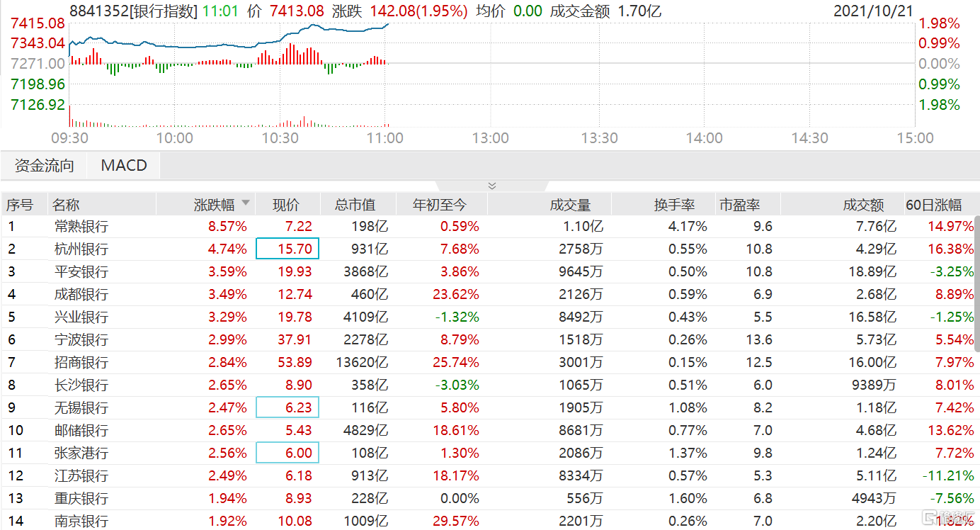
Task: Select the 江苏银行 row
Action: coord(487,476)
